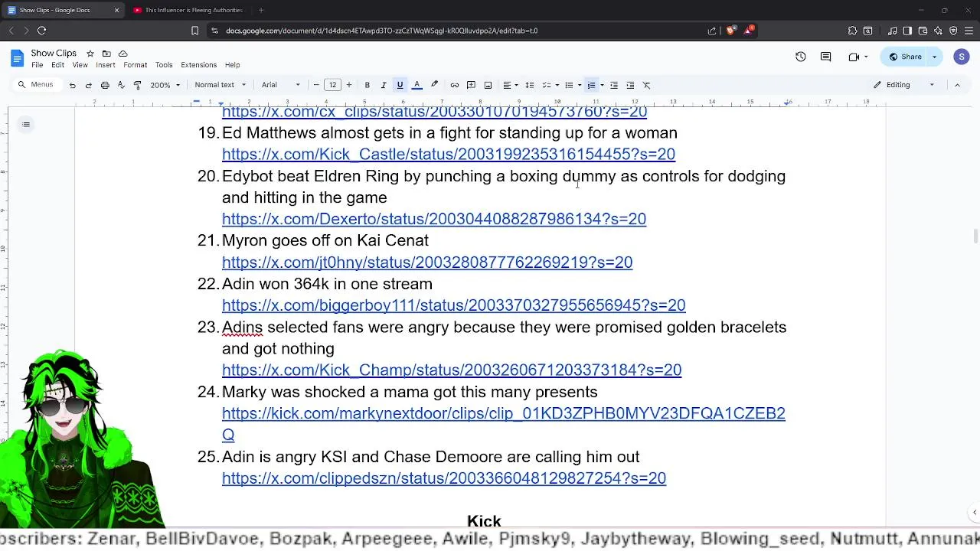Toggle the bulleted list button
The height and width of the screenshot is (551, 980).
567,85
